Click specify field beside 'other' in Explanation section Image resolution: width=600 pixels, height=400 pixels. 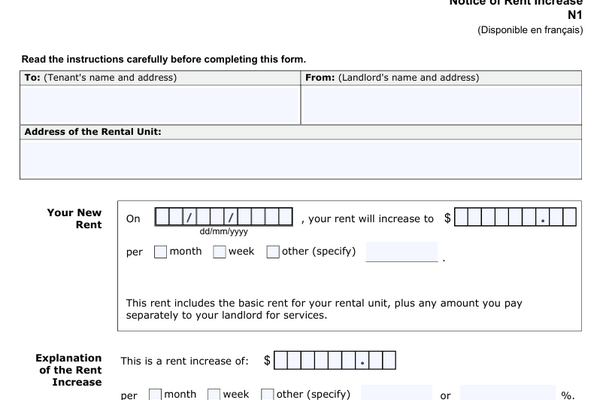(396, 393)
